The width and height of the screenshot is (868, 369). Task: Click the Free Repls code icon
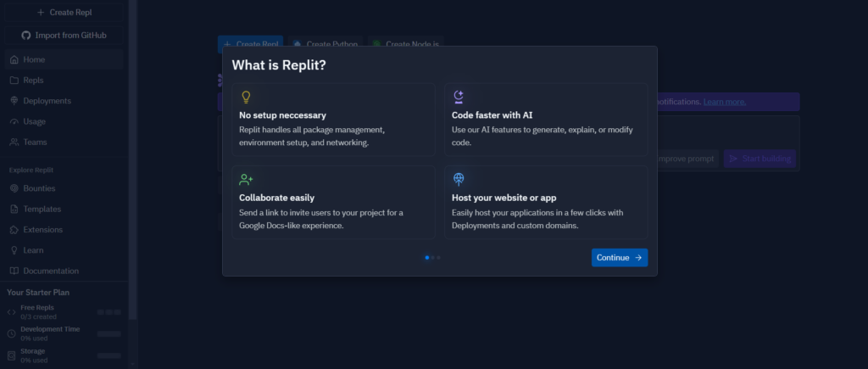coord(11,312)
